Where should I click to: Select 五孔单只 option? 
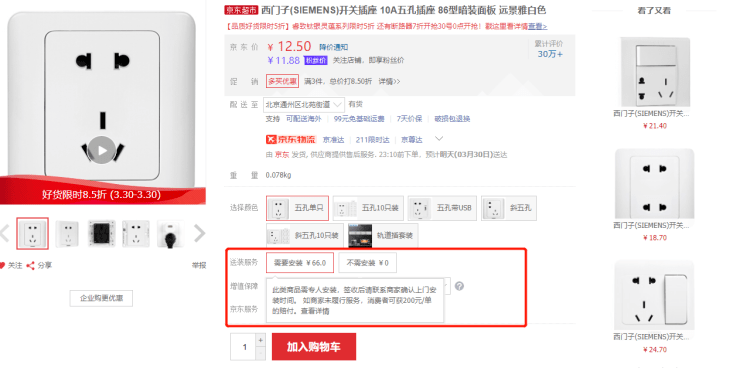[297, 208]
